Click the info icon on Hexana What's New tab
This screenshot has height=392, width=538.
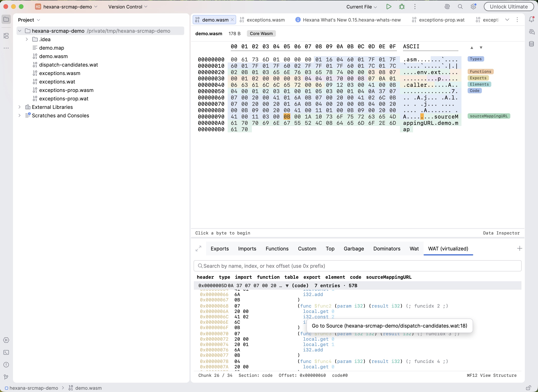[298, 20]
